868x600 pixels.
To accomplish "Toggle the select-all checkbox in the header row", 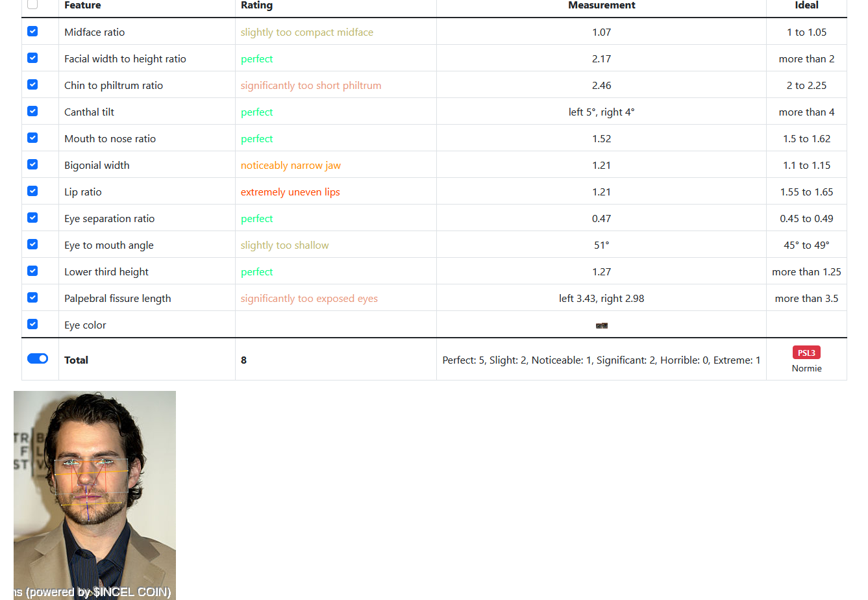I will [32, 5].
